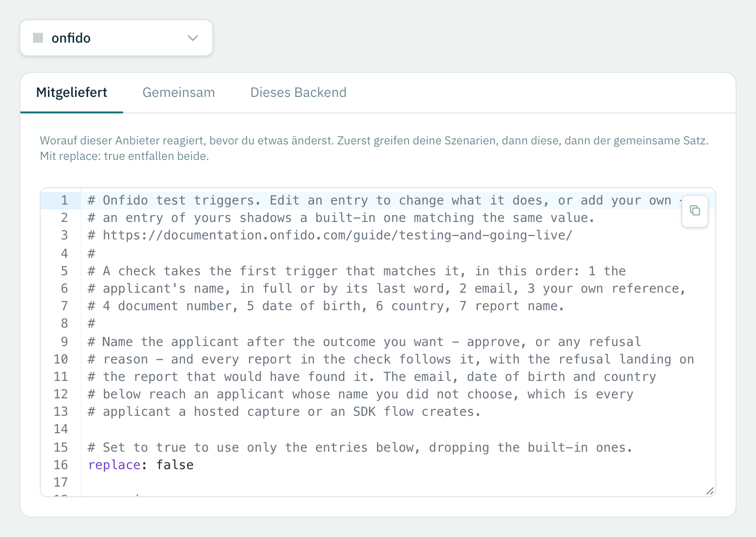Click the 'replace' key on line 16

click(114, 465)
